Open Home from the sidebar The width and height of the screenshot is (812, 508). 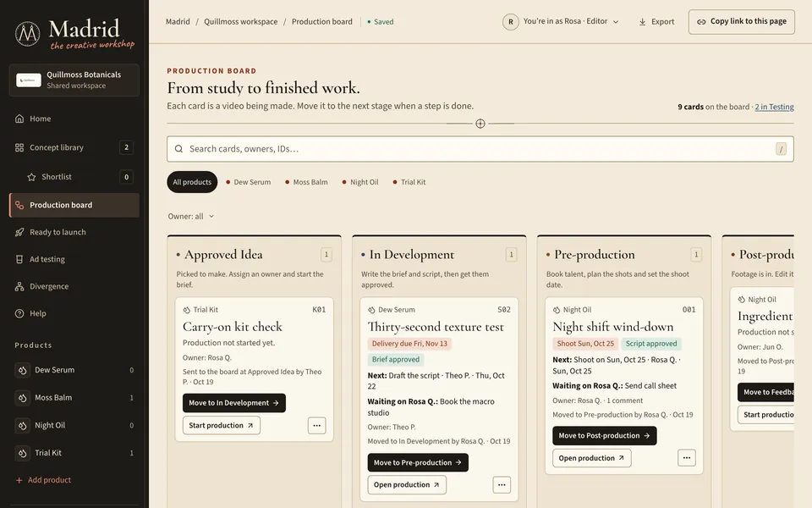click(74, 119)
